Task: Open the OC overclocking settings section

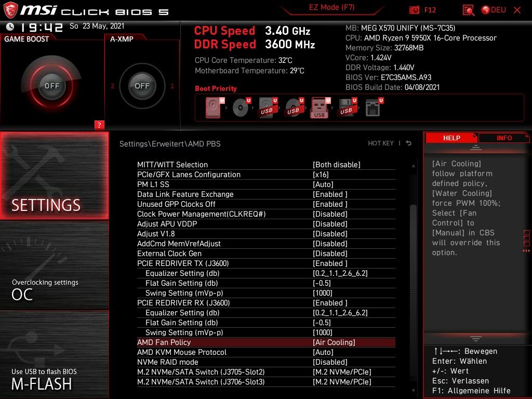Action: pyautogui.click(x=54, y=265)
